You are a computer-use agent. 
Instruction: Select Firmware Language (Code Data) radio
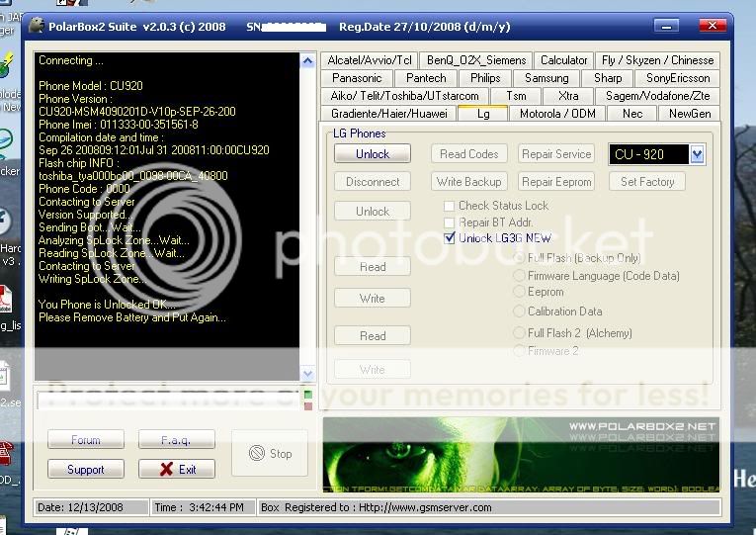click(x=519, y=276)
